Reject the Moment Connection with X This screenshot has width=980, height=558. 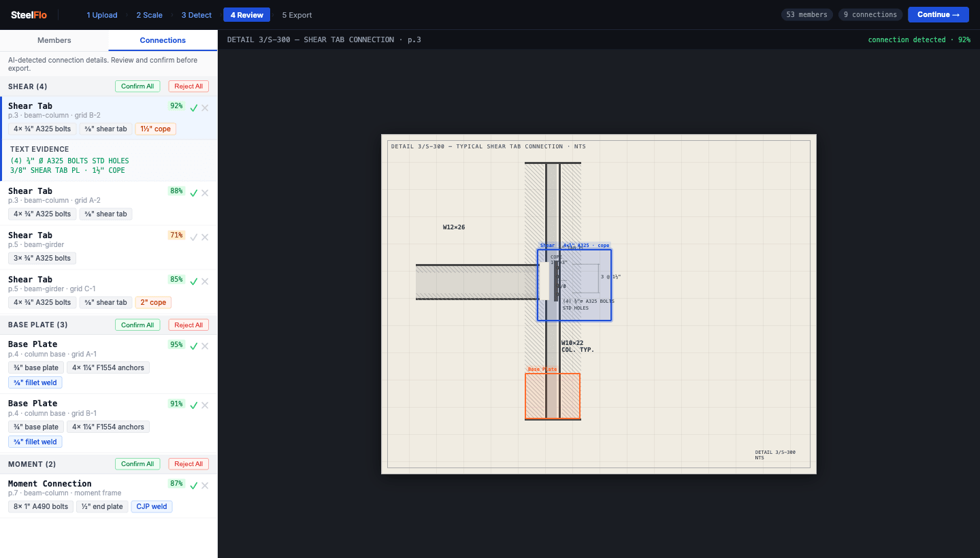click(205, 485)
